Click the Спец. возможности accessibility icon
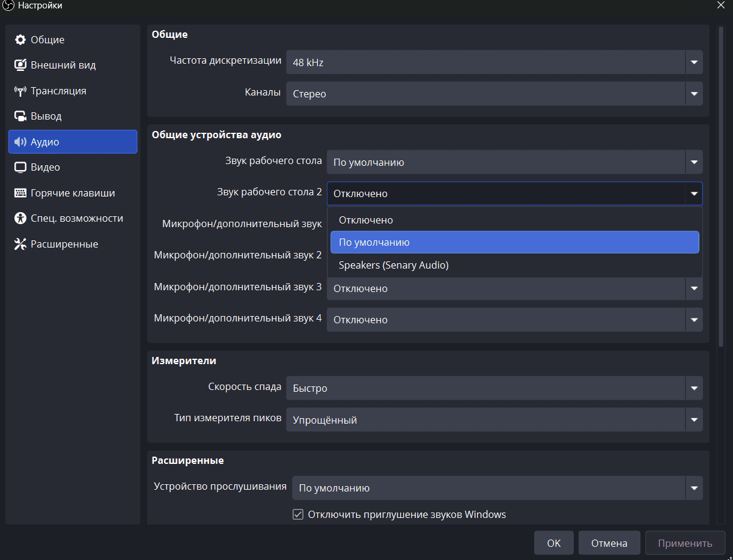The width and height of the screenshot is (733, 560). pyautogui.click(x=20, y=218)
